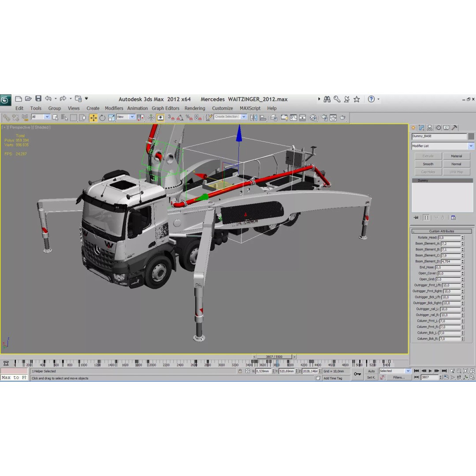Click the time slider showing 3807 / 5500
The height and width of the screenshot is (476, 476).
(x=274, y=357)
